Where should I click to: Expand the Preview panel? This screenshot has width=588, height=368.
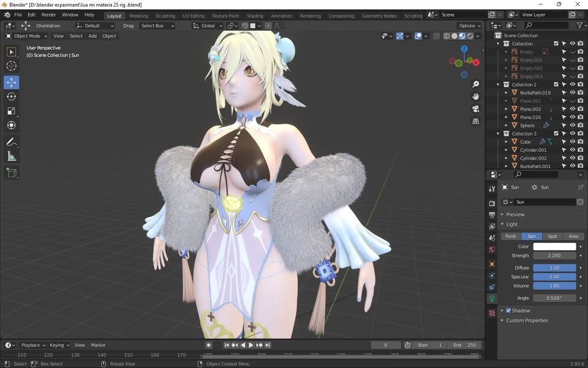(x=514, y=215)
